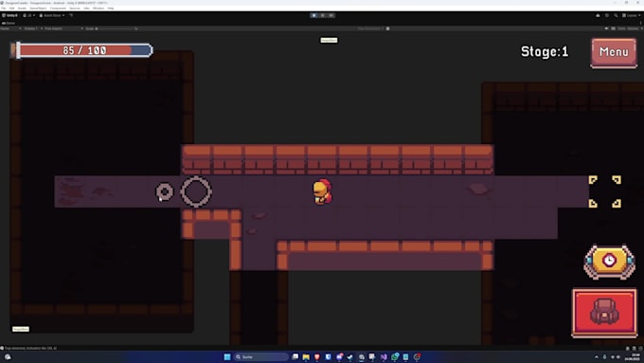644x363 pixels.
Task: Open the Unity editor taskbar icon
Action: (x=361, y=356)
